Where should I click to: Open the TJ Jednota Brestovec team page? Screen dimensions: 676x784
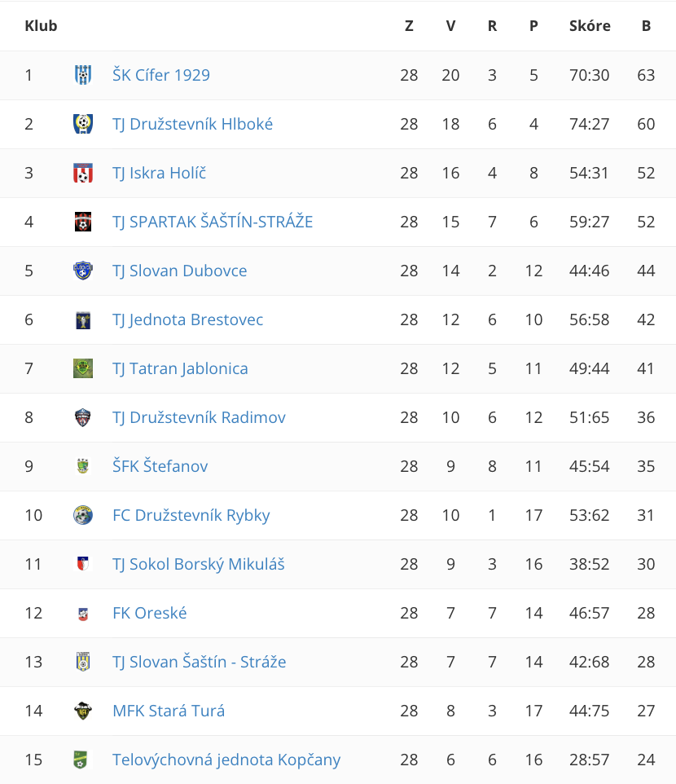click(x=188, y=319)
